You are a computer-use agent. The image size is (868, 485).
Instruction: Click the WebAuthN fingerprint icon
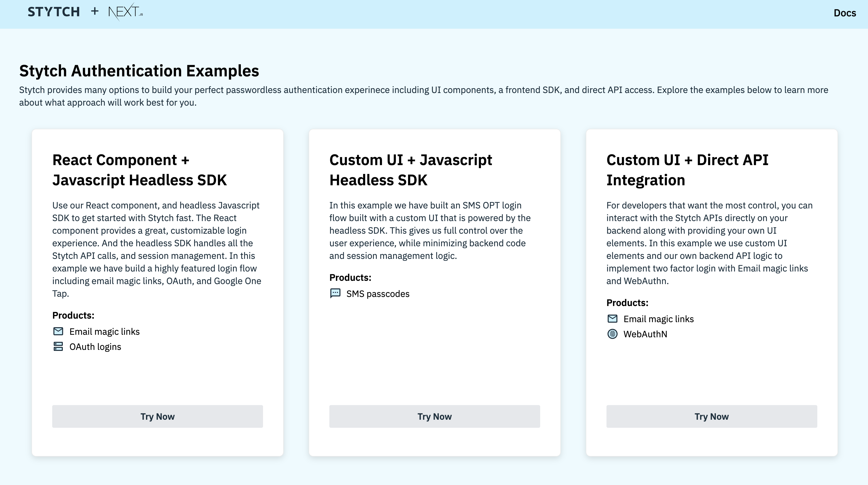point(612,334)
